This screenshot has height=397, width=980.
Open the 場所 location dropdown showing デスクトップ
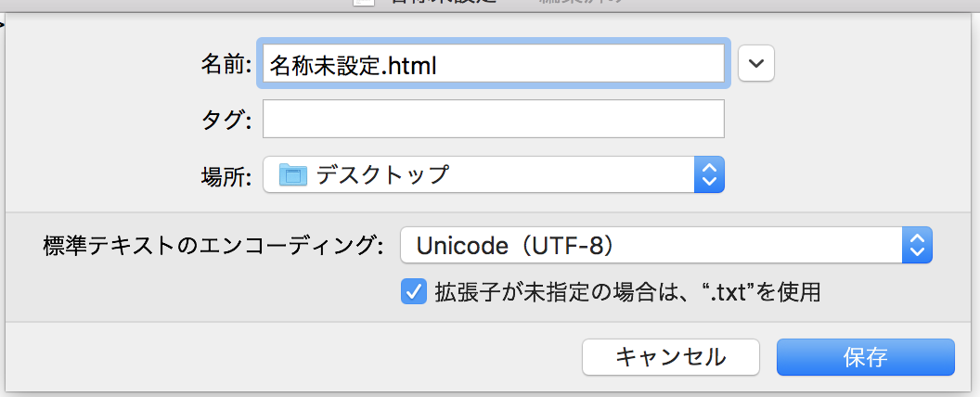click(x=492, y=173)
